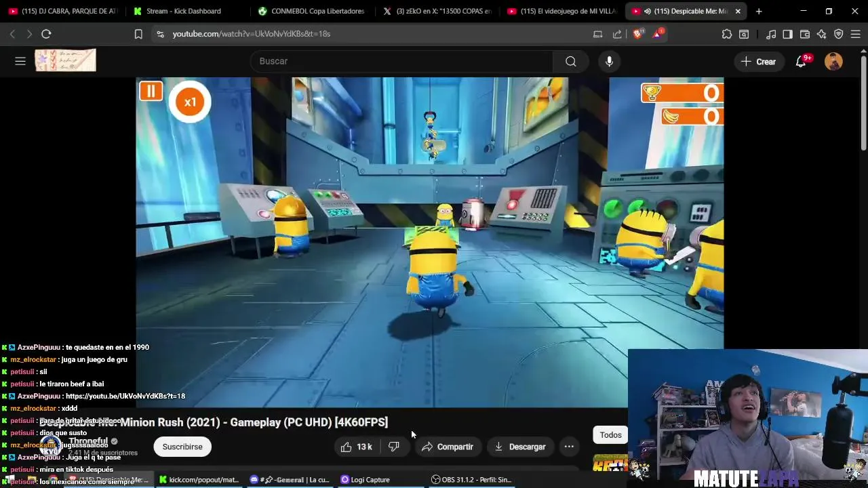Screen dimensions: 868x488
Task: Click the Brave Shields lion icon
Action: (637, 34)
